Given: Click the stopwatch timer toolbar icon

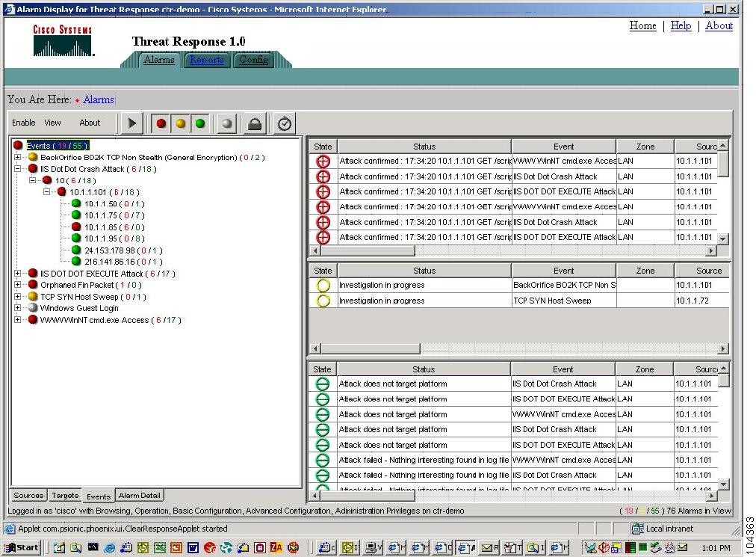Looking at the screenshot, I should tap(285, 123).
